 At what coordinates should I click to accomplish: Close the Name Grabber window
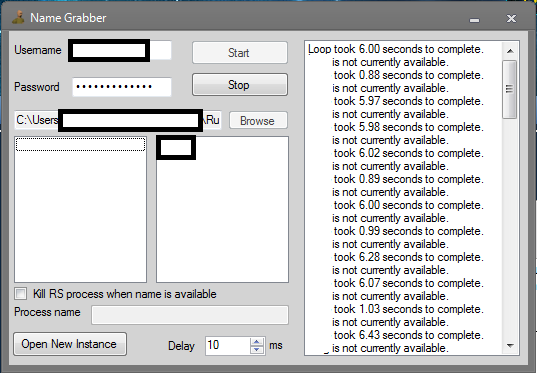coord(511,18)
